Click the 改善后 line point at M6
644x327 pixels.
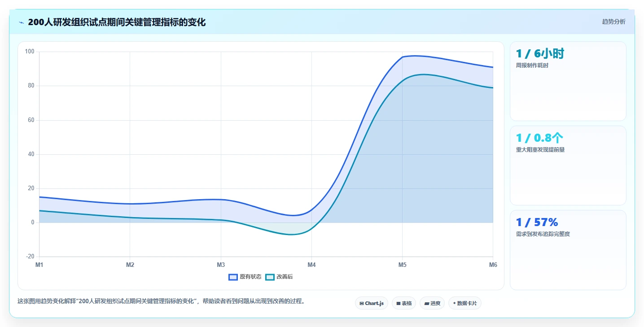point(493,88)
